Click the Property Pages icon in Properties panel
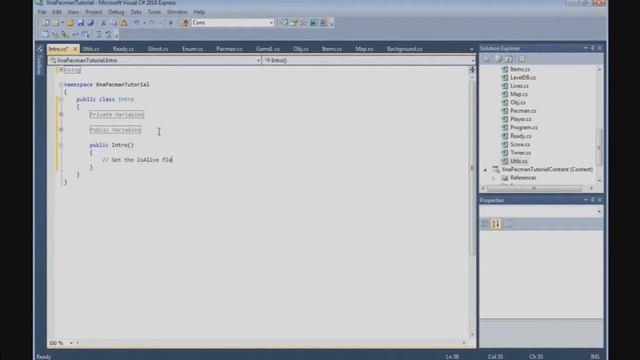Image resolution: width=640 pixels, height=360 pixels. click(x=509, y=224)
